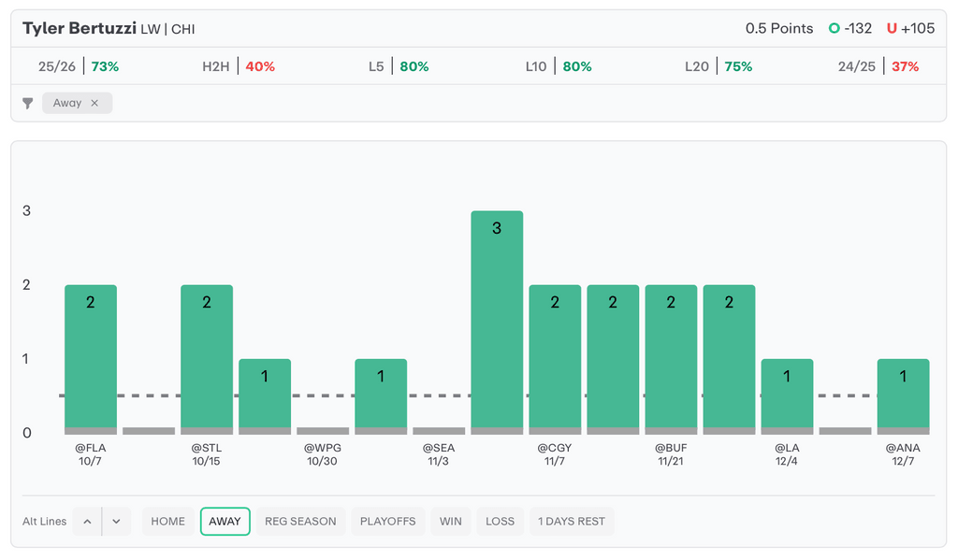958x560 pixels.
Task: Filter games by LOSS
Action: click(500, 522)
